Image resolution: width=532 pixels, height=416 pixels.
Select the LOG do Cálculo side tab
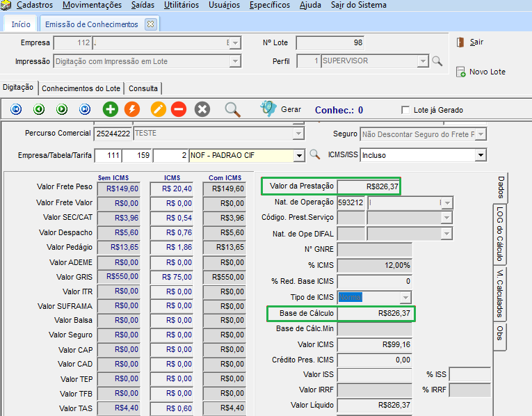click(499, 233)
